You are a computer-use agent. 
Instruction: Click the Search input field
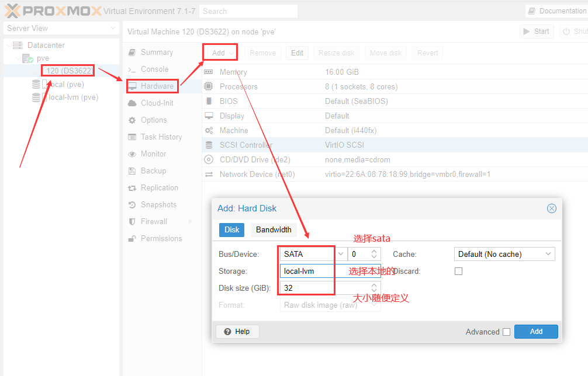click(x=248, y=11)
